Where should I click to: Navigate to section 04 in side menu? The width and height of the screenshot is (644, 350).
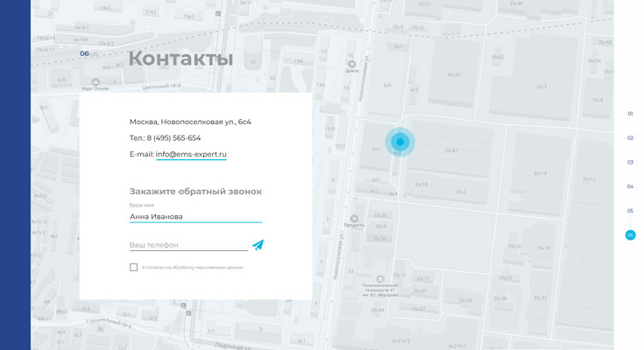coord(630,186)
